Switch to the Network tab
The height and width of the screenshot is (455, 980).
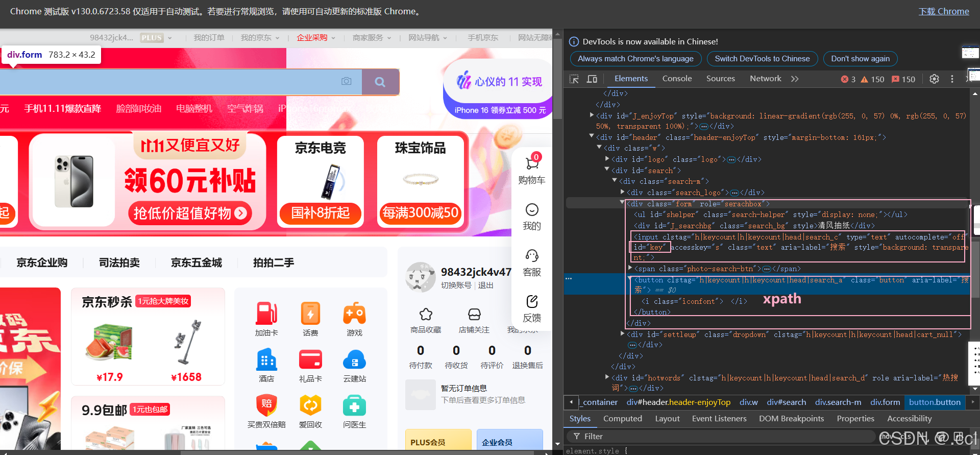(765, 79)
